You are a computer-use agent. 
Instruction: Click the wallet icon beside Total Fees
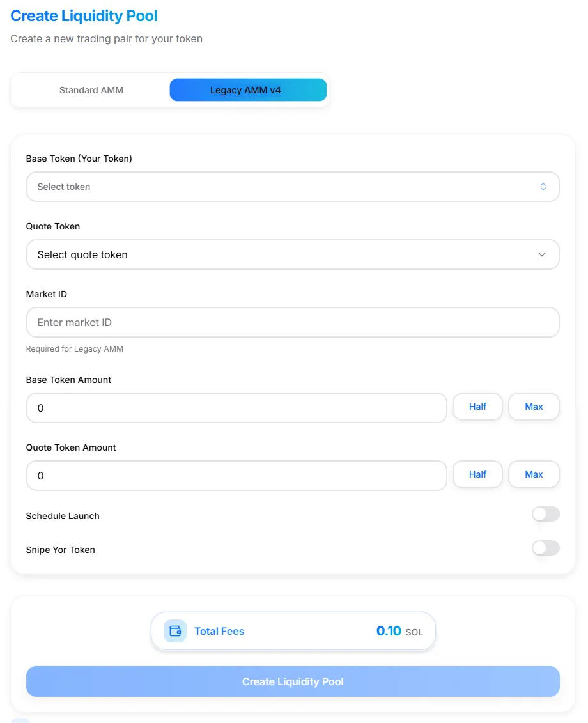coord(175,631)
